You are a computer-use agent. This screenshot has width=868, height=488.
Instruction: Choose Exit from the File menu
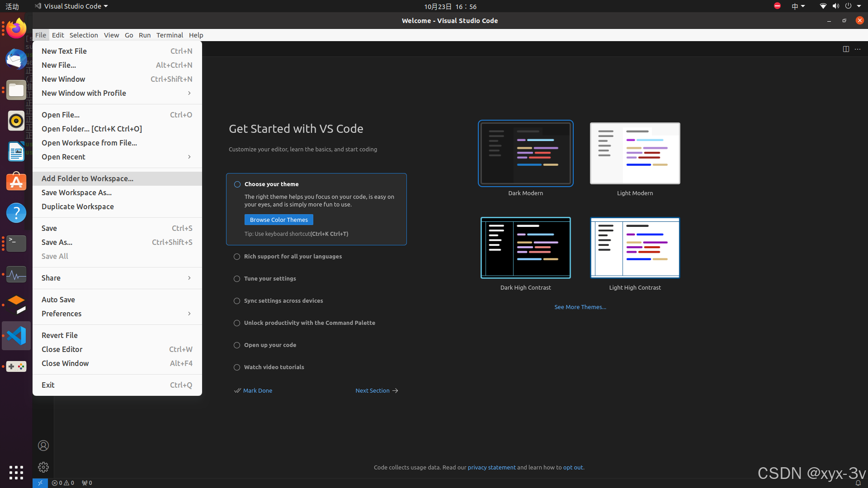pos(117,385)
